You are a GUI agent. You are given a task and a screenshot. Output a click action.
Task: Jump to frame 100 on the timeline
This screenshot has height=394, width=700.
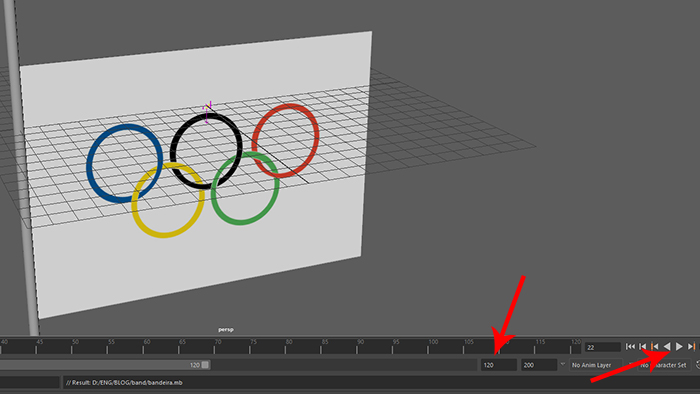point(428,347)
